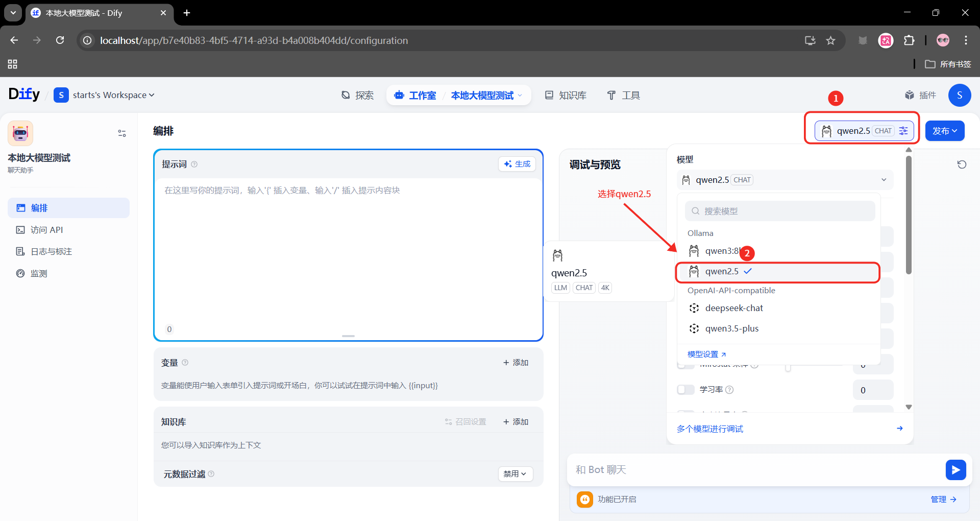Install the app from the address bar
The width and height of the screenshot is (980, 521).
point(810,40)
